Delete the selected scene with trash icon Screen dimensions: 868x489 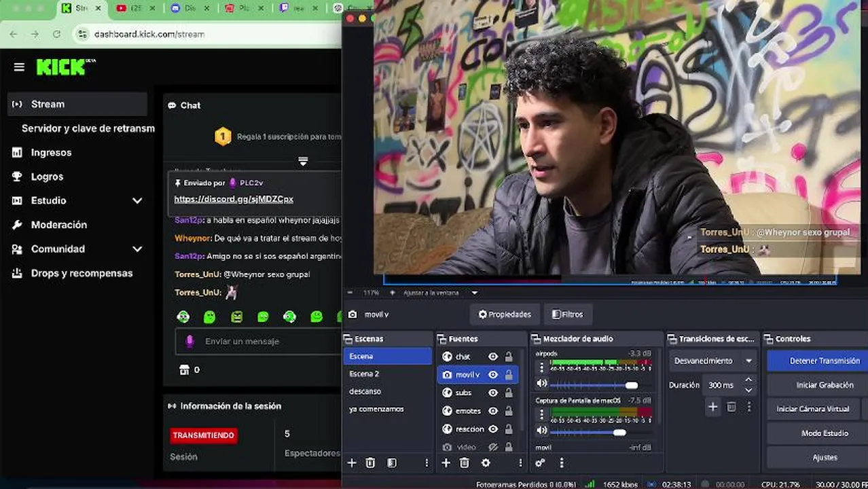click(x=370, y=463)
